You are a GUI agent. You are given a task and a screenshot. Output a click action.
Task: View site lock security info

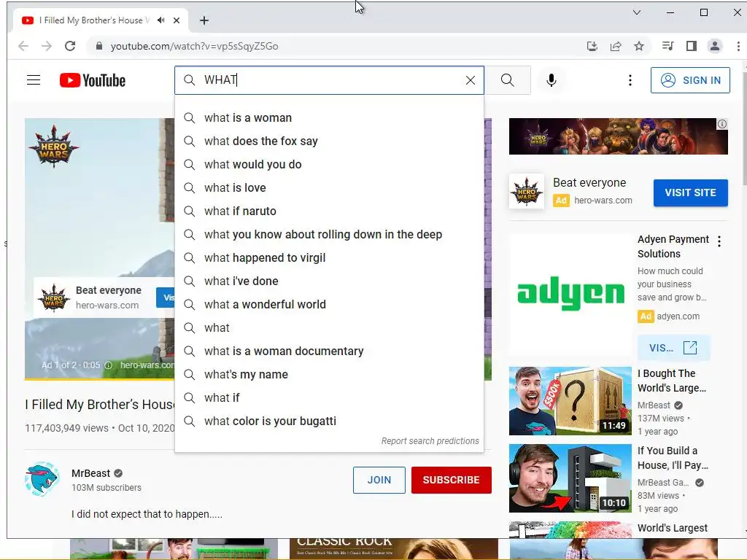(x=99, y=46)
